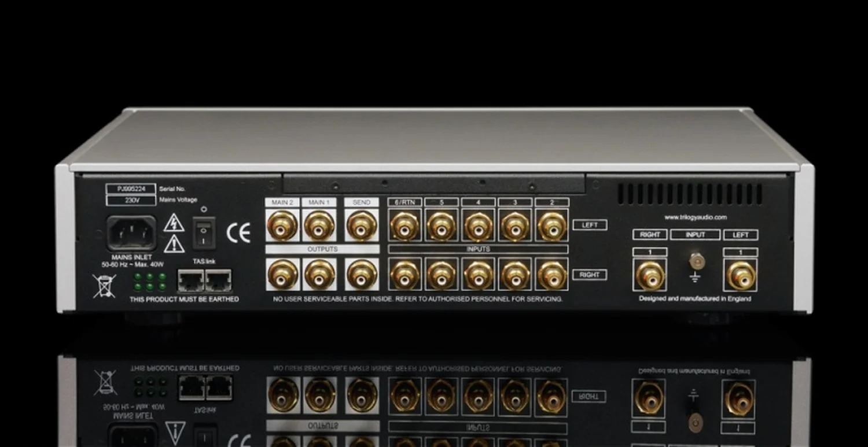Click the SEND left-channel RCA jack
The width and height of the screenshot is (868, 447).
362,226
